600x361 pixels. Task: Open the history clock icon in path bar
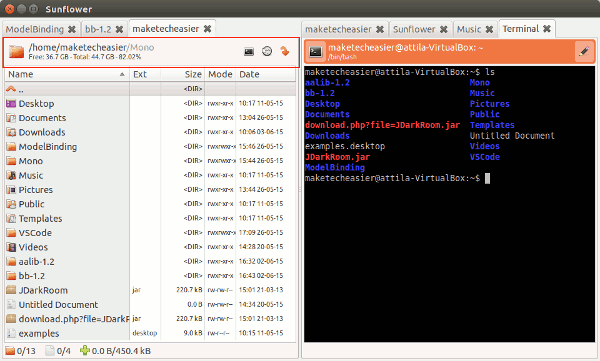(x=267, y=51)
